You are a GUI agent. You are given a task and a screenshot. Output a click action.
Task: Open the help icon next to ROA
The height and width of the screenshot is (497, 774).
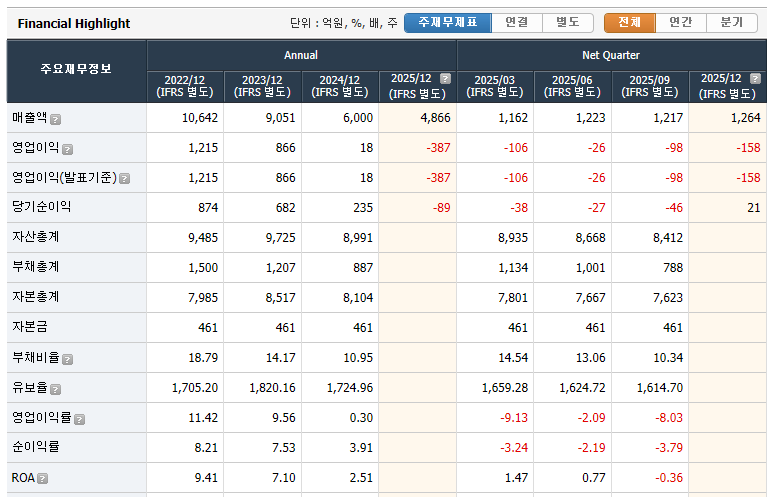pos(43,479)
